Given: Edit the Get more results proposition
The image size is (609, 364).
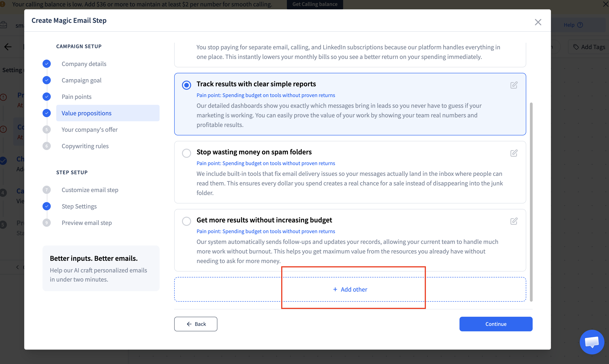Looking at the screenshot, I should tap(514, 221).
